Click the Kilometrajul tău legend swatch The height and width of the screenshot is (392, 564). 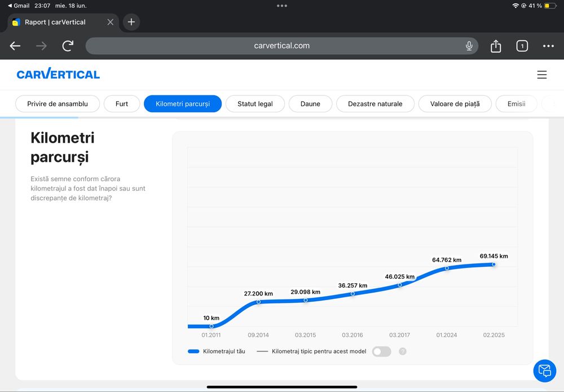(193, 351)
